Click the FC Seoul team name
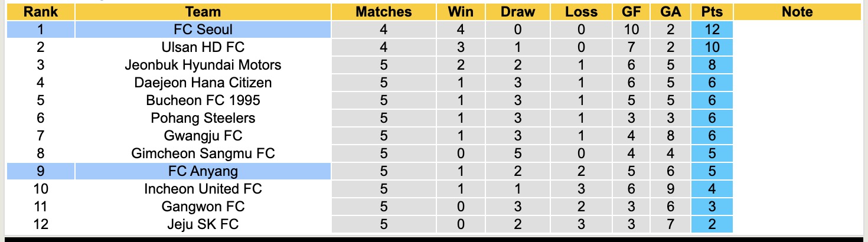The image size is (868, 242). coord(203,30)
